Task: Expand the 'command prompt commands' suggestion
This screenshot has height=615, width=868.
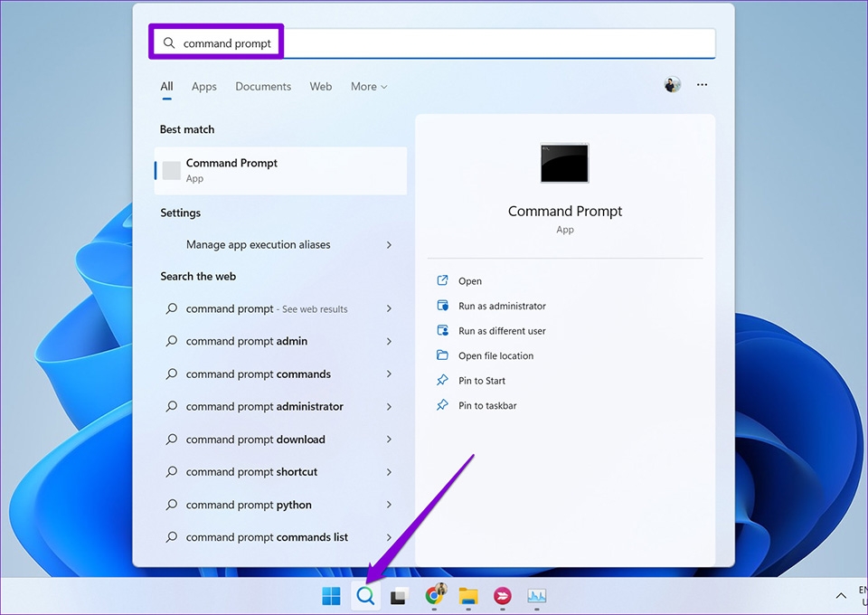Action: 389,374
